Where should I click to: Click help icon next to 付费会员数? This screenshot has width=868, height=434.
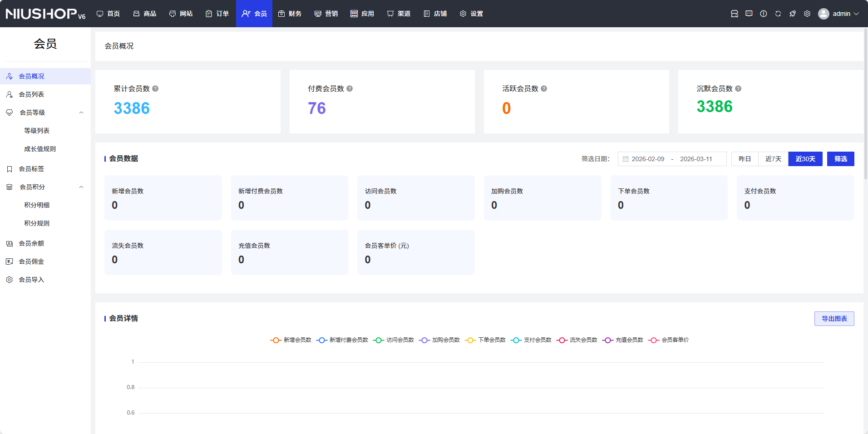click(x=350, y=89)
